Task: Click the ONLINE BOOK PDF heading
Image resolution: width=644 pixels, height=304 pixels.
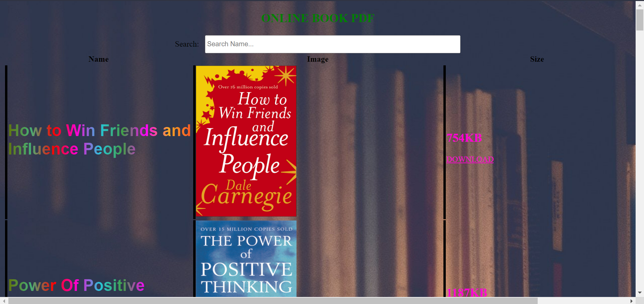Action: pos(318,18)
